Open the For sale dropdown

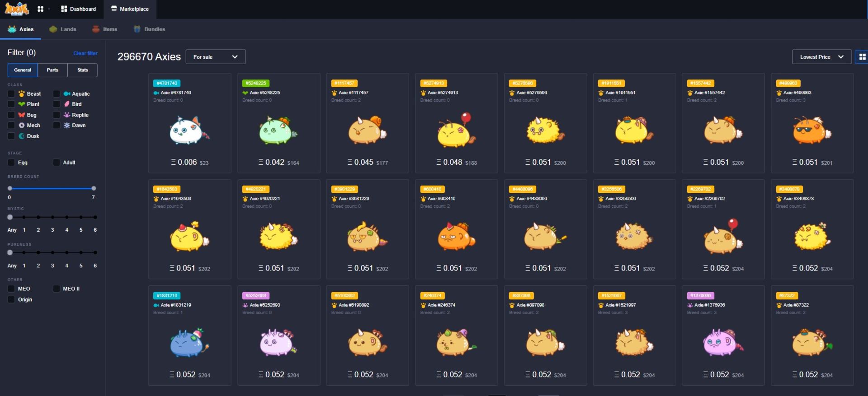click(216, 57)
